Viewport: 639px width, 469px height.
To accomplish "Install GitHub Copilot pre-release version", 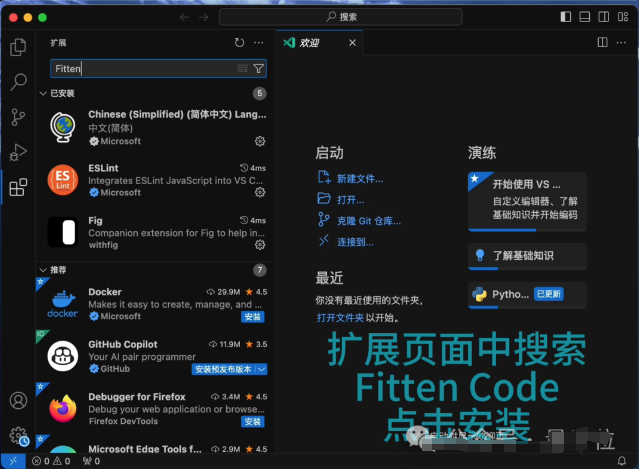I will tap(223, 369).
